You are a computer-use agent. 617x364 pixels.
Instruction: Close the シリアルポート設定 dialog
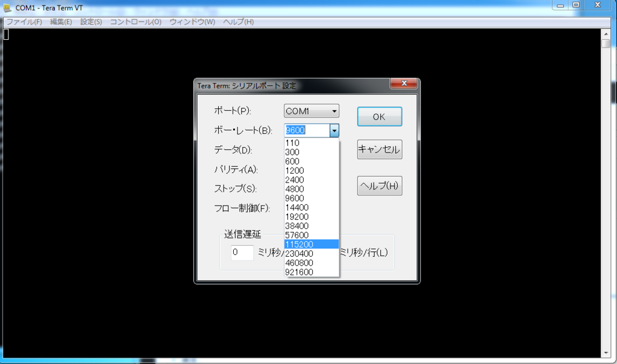[x=404, y=83]
